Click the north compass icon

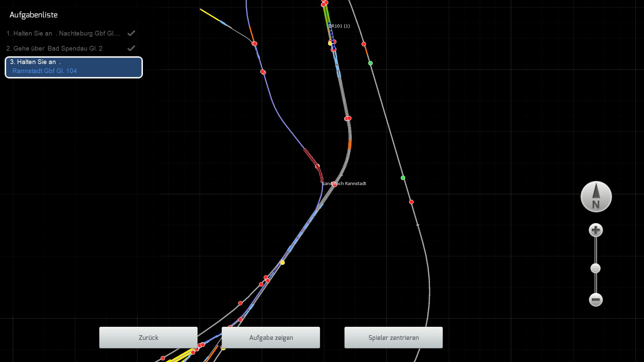(596, 197)
